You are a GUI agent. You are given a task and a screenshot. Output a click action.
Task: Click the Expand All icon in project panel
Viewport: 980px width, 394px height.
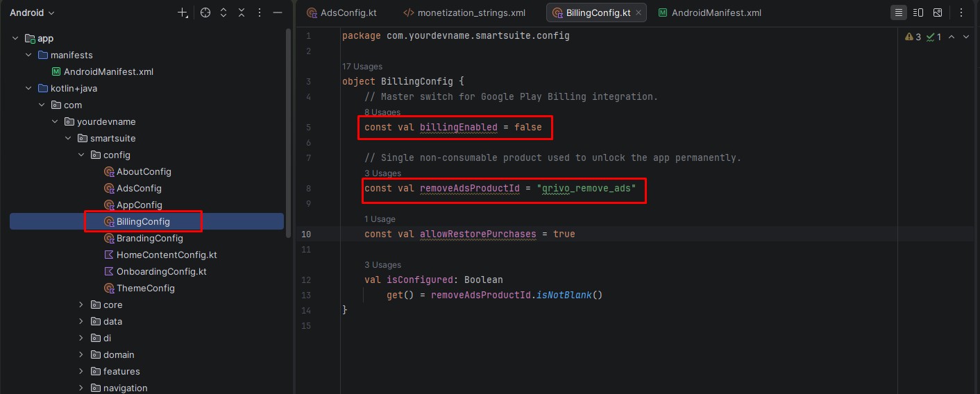pos(223,12)
